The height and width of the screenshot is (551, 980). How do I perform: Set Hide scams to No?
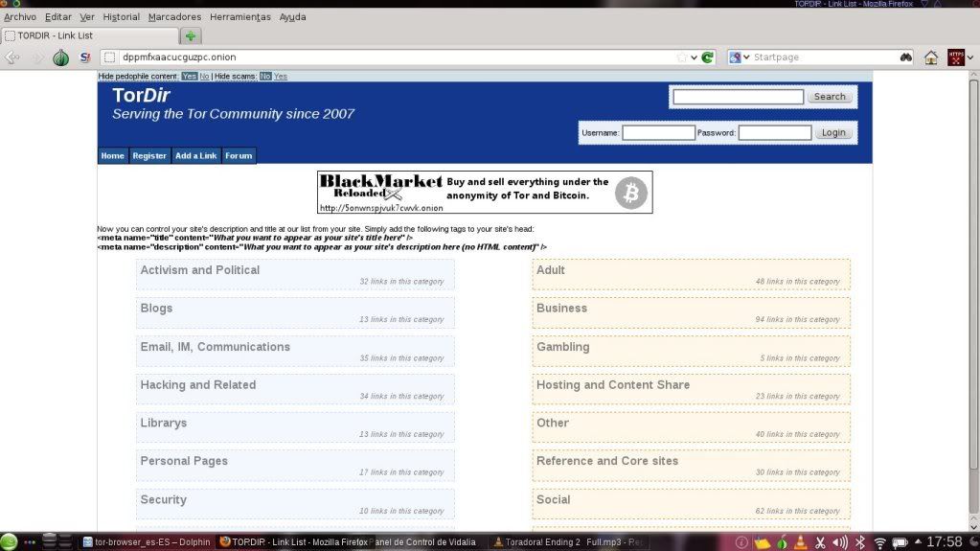click(265, 77)
